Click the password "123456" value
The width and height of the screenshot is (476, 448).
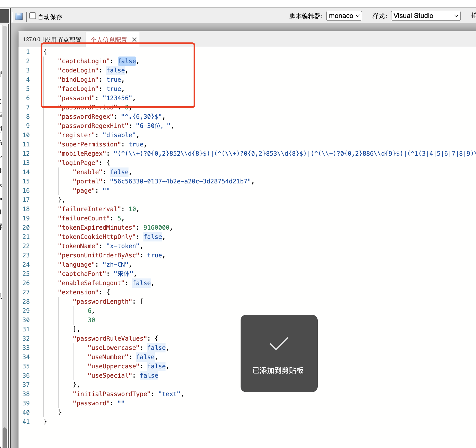point(117,98)
